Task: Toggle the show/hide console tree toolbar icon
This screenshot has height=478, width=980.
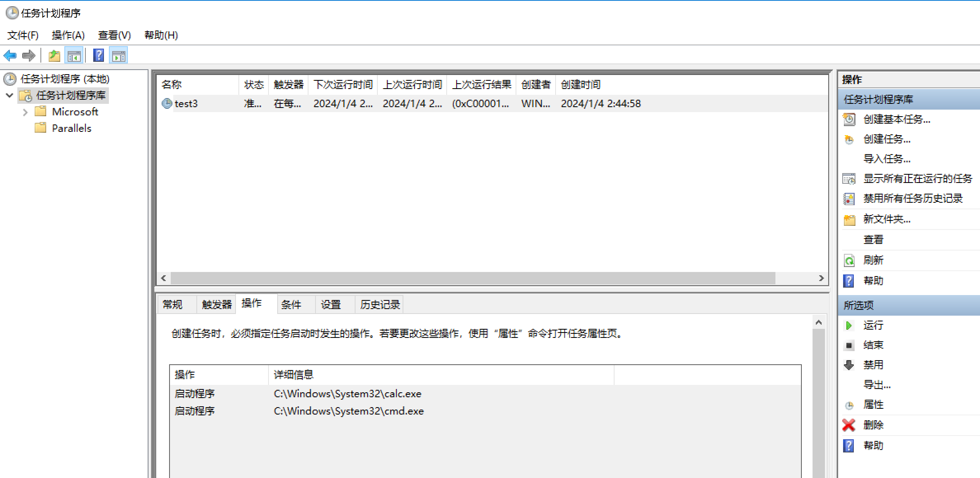Action: pyautogui.click(x=74, y=56)
